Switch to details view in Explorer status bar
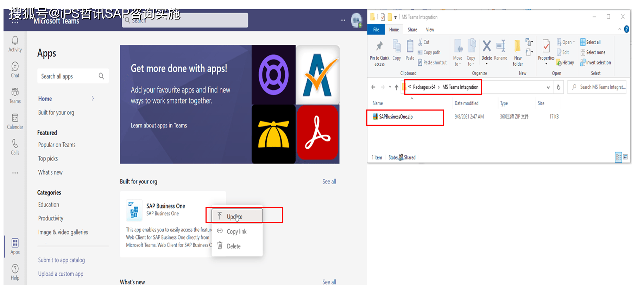 (618, 157)
